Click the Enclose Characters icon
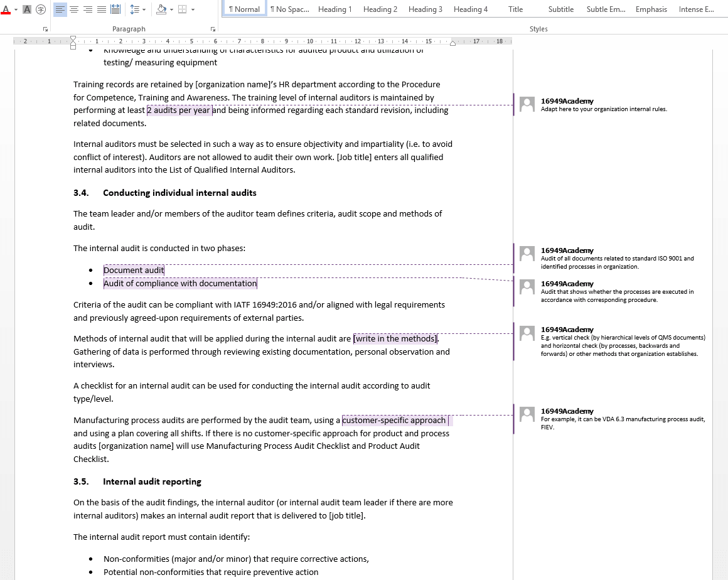Image resolution: width=728 pixels, height=580 pixels. click(x=40, y=9)
